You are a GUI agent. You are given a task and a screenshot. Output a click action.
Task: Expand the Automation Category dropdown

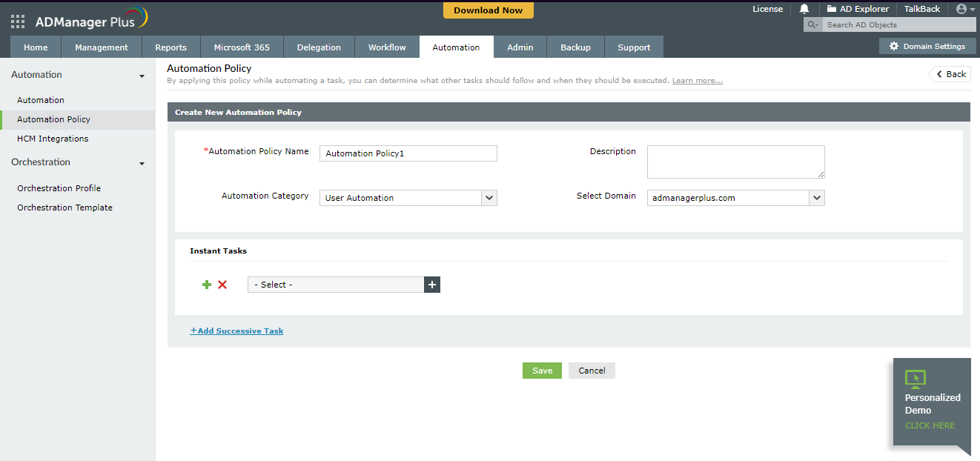coord(489,198)
